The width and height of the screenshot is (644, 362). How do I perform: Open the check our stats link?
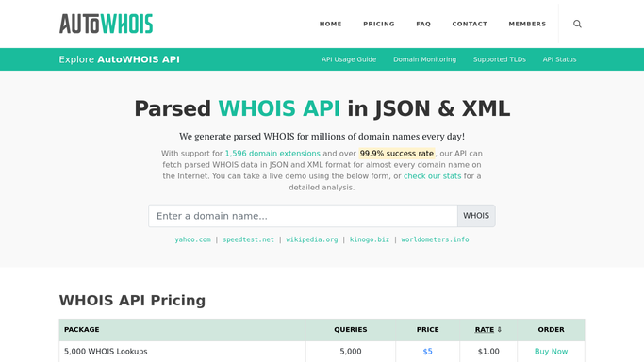[432, 176]
